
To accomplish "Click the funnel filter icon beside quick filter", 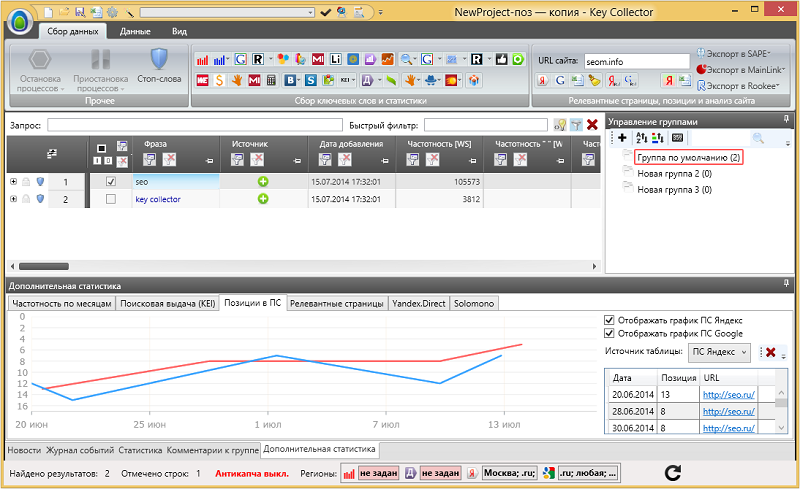I will [576, 125].
